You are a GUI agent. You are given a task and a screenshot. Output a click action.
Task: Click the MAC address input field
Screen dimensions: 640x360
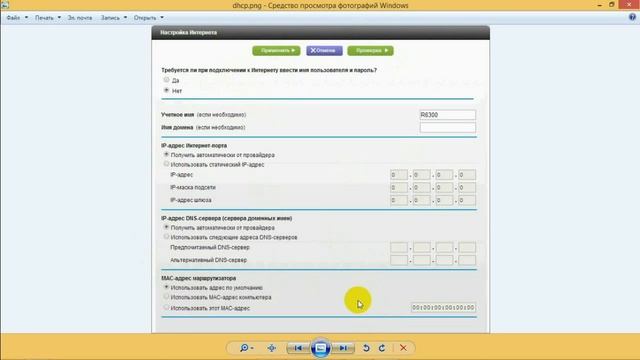click(x=443, y=307)
